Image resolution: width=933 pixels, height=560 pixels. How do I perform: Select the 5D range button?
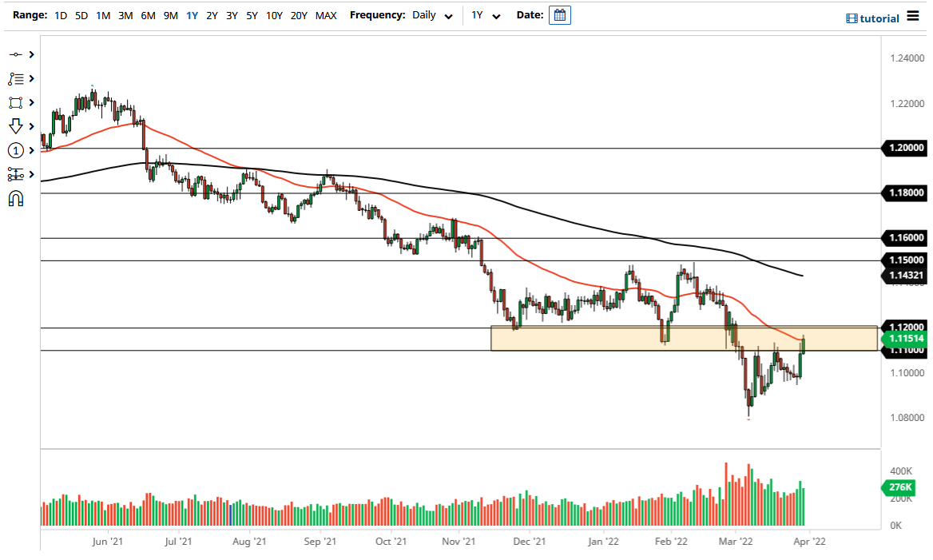click(x=80, y=14)
